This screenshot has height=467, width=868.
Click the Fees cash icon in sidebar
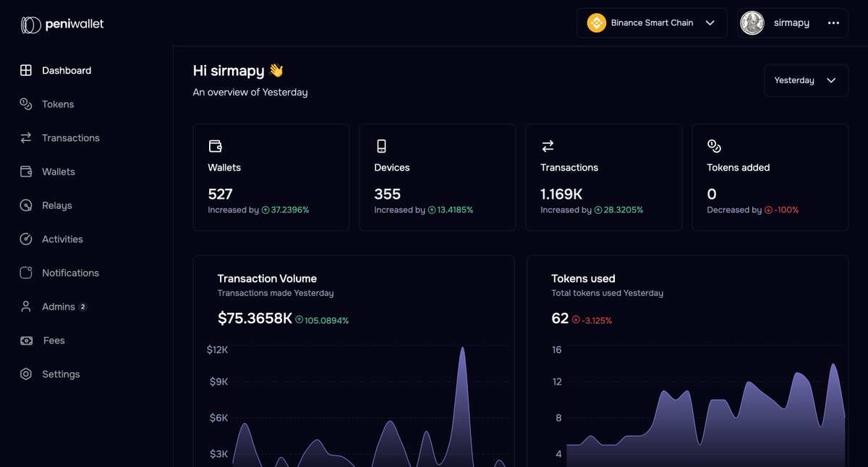(26, 340)
